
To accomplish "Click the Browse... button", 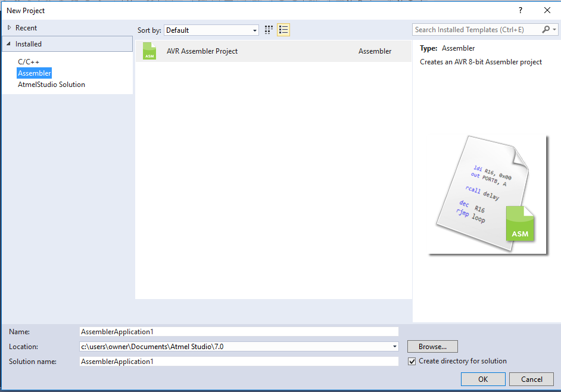I will pos(432,347).
